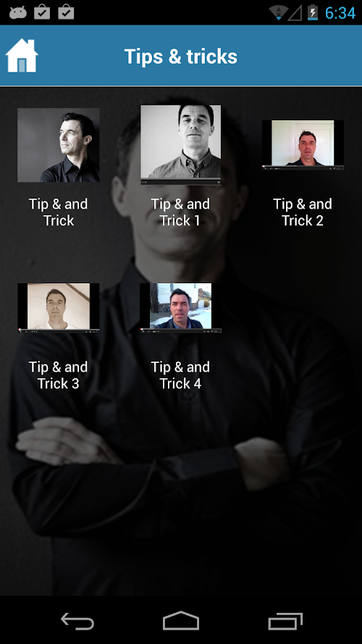Screen dimensions: 362x644
Task: Open the Tip & and Trick 3 video thumbnail
Action: (58, 308)
